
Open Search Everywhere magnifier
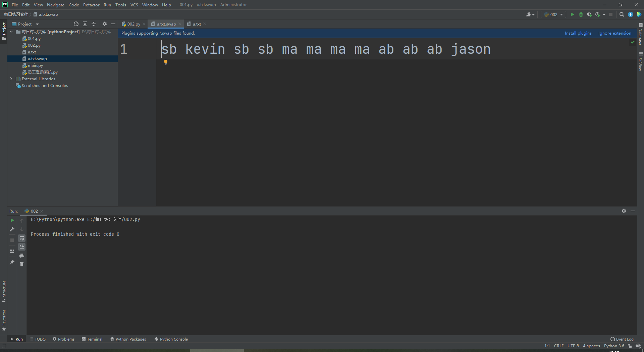click(622, 14)
